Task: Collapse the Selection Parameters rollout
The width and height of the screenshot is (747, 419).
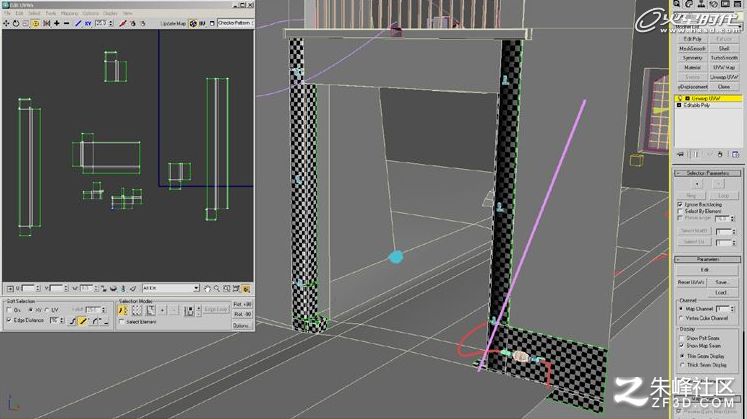Action: pos(707,173)
